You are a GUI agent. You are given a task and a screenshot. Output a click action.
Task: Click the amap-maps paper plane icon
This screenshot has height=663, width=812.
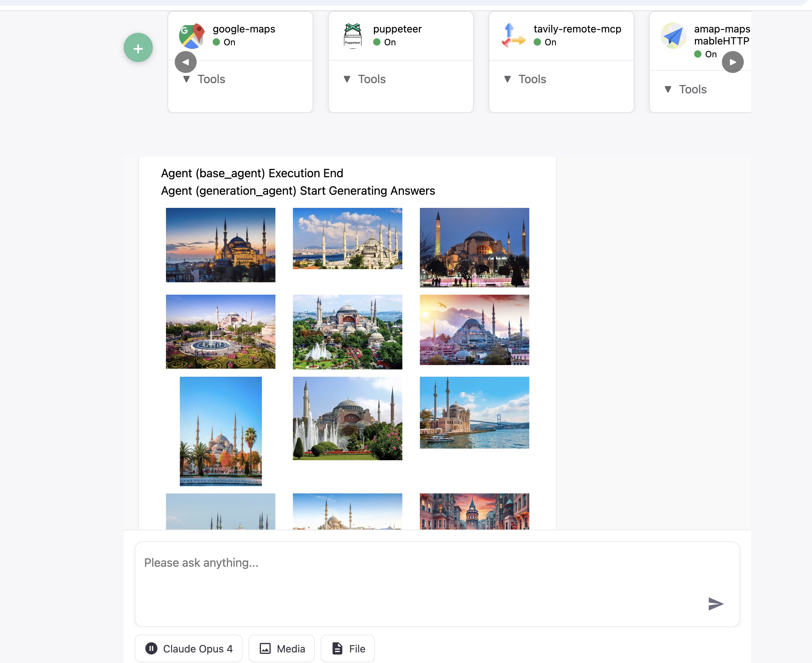(x=673, y=36)
